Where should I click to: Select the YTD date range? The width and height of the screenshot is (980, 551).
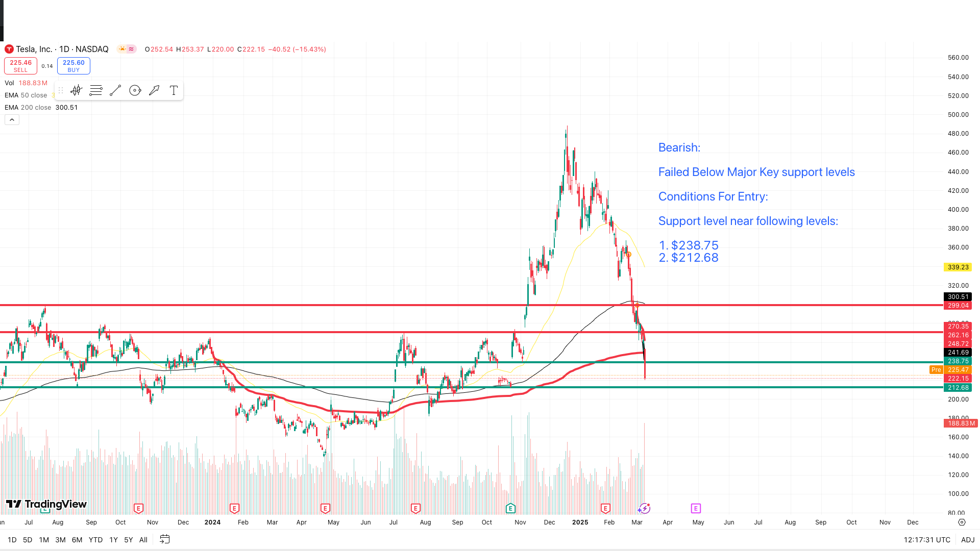coord(95,540)
